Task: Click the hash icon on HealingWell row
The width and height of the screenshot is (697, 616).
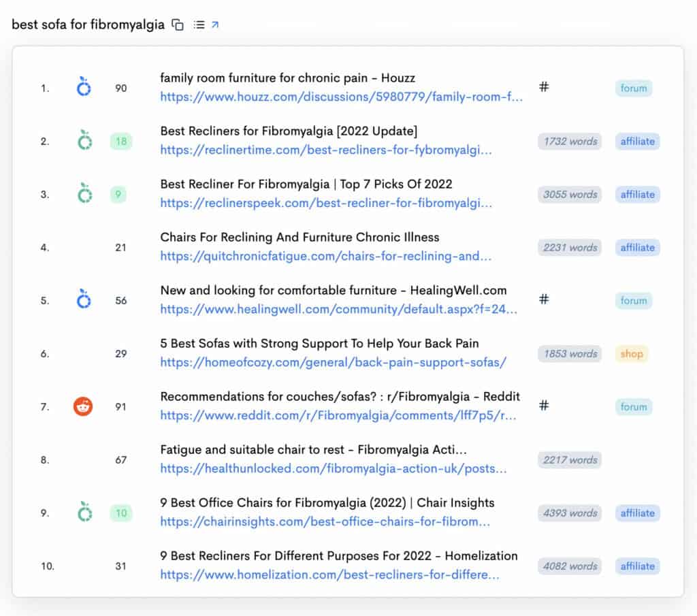Action: pyautogui.click(x=544, y=299)
